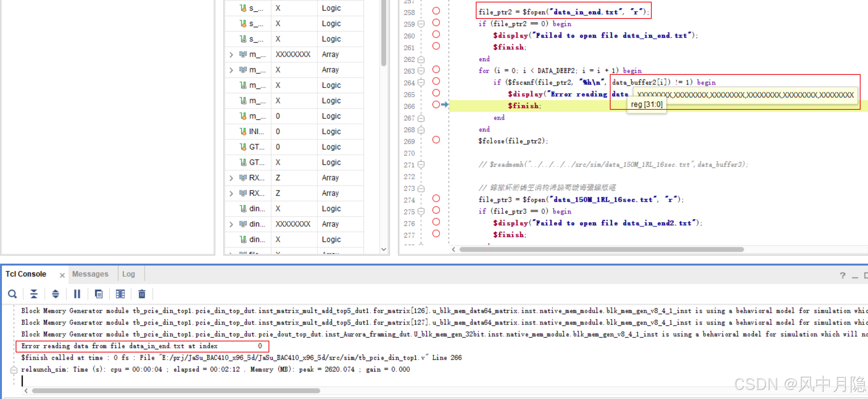This screenshot has width=868, height=399.
Task: Collapse the for-loop fold at line 263
Action: (x=420, y=70)
